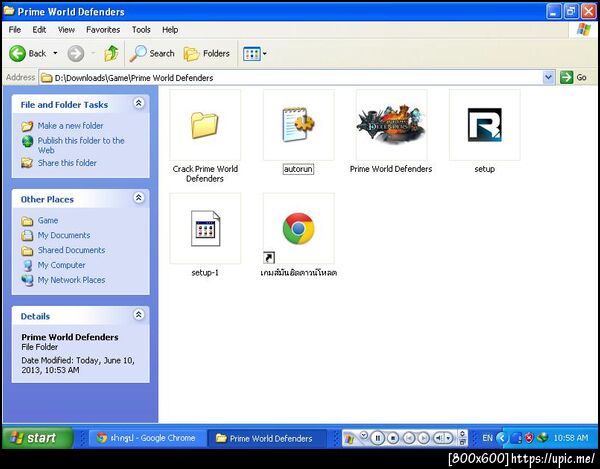The image size is (600, 469).
Task: Click previous track in media player toolbar
Action: [x=409, y=438]
